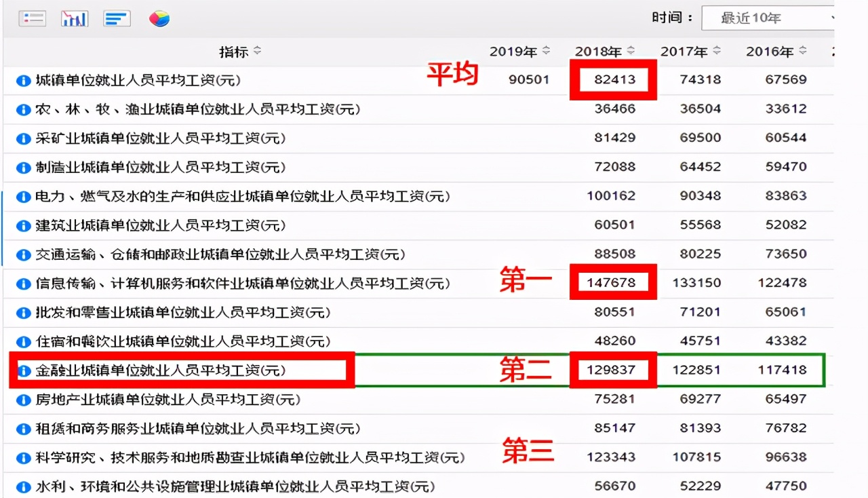Toggle sorting on the 指标 column header

click(241, 51)
